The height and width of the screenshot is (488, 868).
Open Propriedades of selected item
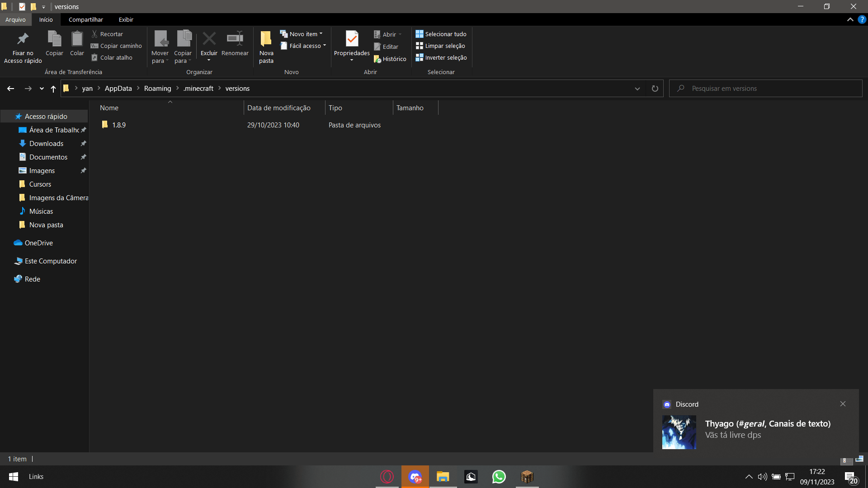point(352,46)
